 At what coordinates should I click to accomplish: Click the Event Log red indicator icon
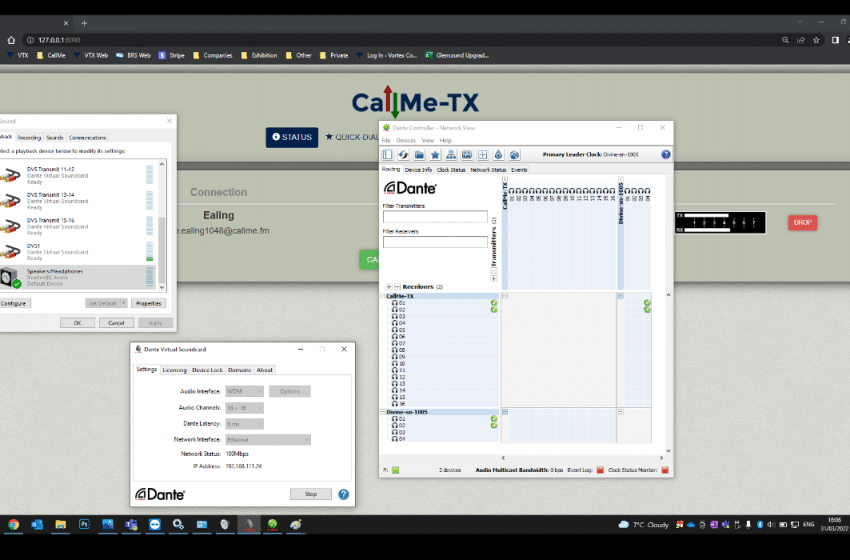600,469
